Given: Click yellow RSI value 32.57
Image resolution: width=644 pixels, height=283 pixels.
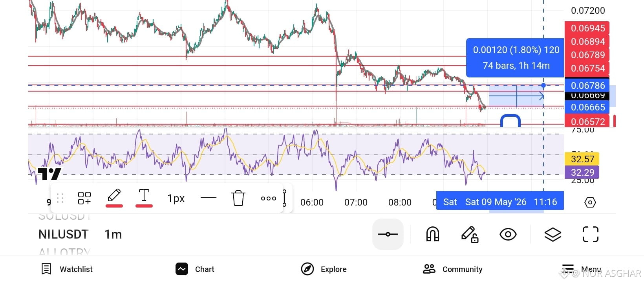Looking at the screenshot, I should pos(582,159).
